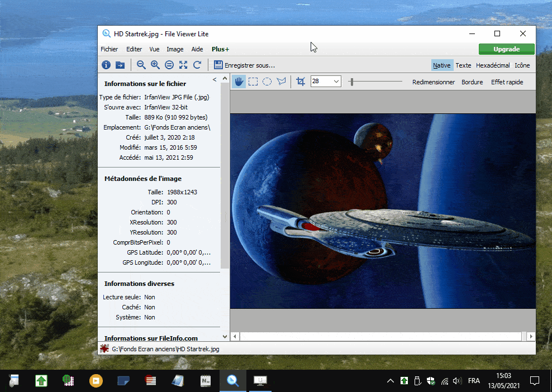Open the Aide menu
The height and width of the screenshot is (392, 552).
[x=197, y=49]
